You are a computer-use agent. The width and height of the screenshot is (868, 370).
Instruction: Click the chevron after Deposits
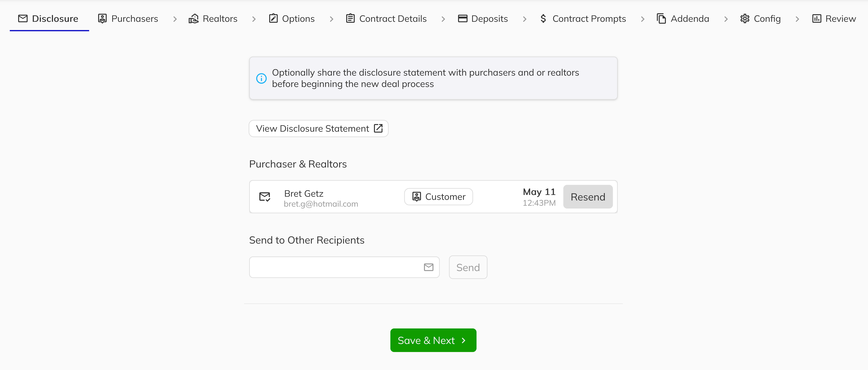(x=525, y=19)
